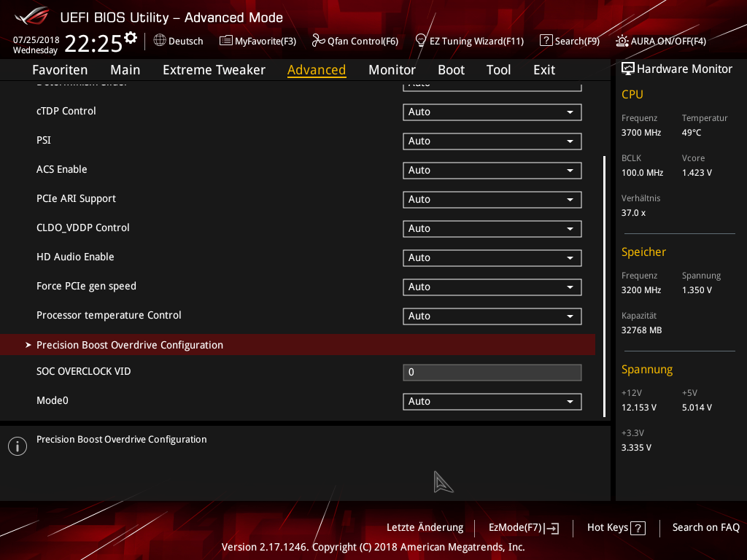747x560 pixels.
Task: Click the EZ Tuning Wizard bulb icon
Action: tap(421, 41)
